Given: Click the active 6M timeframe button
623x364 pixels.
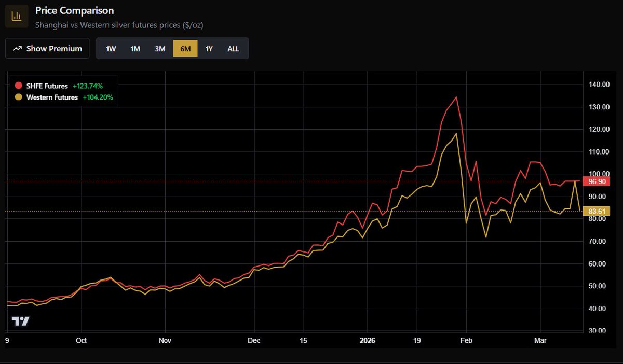Looking at the screenshot, I should coord(185,48).
